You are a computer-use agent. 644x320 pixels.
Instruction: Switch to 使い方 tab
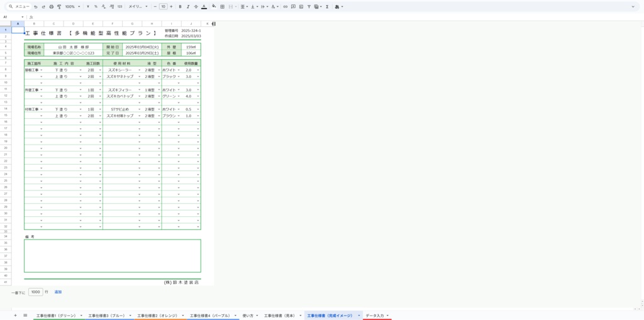[x=247, y=316]
